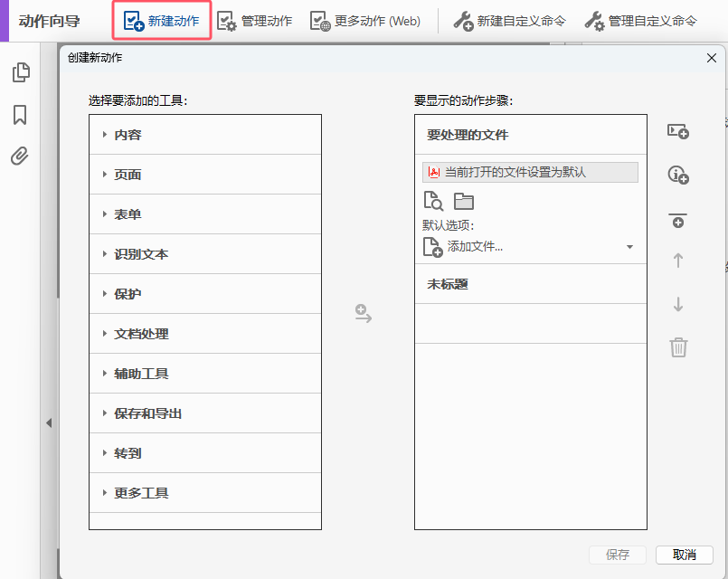The width and height of the screenshot is (728, 579).
Task: Open the attachments paperclip panel
Action: coord(20,156)
